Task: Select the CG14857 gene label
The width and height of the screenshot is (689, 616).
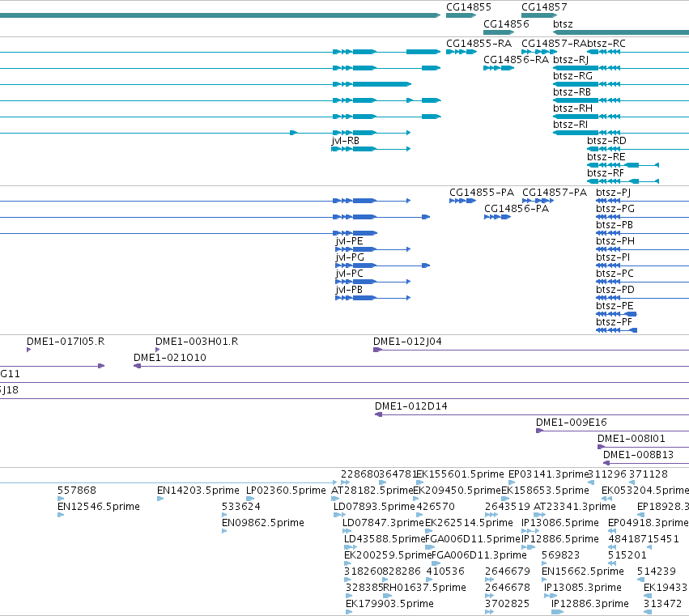Action: click(544, 7)
